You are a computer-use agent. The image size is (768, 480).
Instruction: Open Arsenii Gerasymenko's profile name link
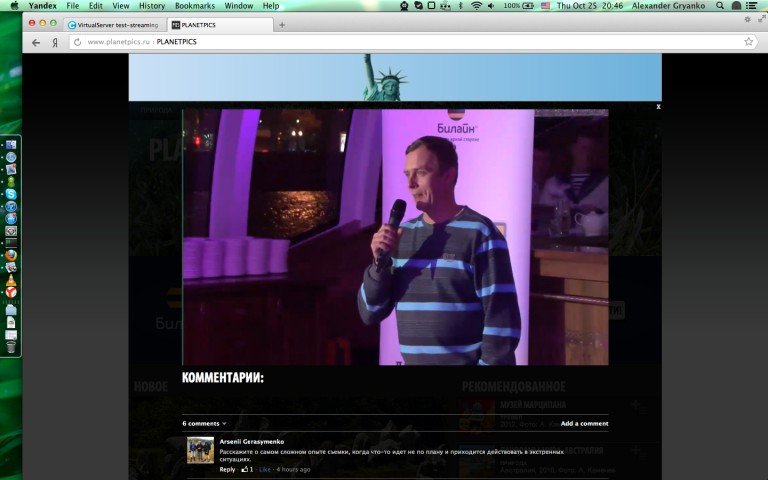(x=252, y=442)
